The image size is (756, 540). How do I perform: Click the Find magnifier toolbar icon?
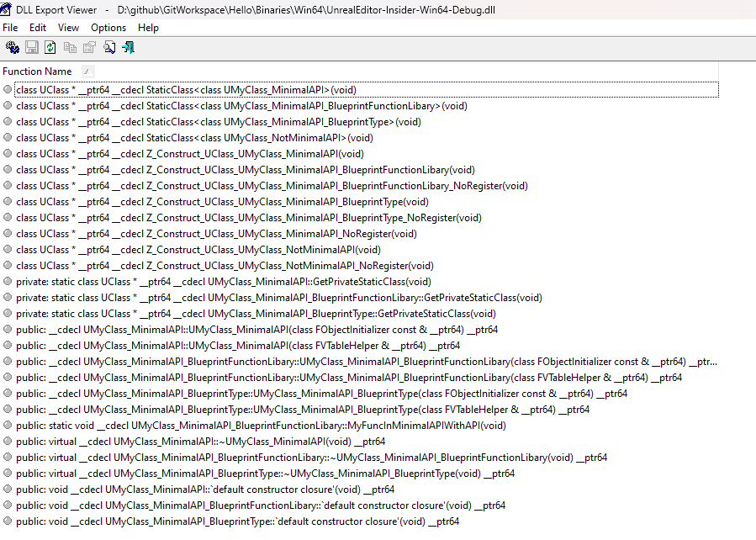(109, 48)
